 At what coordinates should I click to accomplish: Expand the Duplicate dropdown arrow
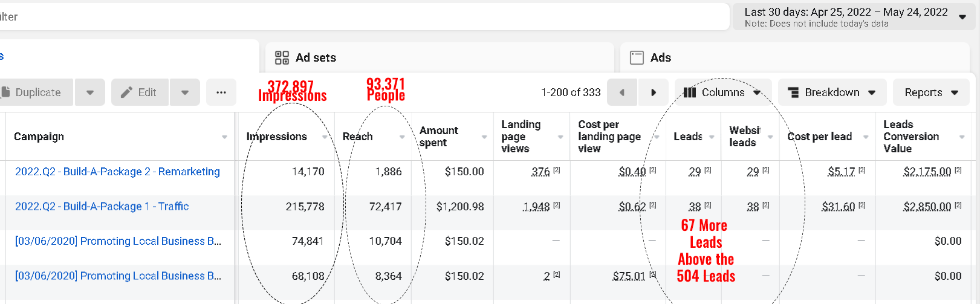tap(90, 92)
